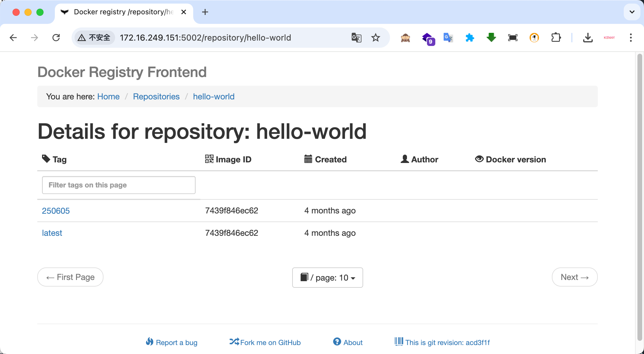Open the About link
The image size is (644, 354).
[348, 342]
